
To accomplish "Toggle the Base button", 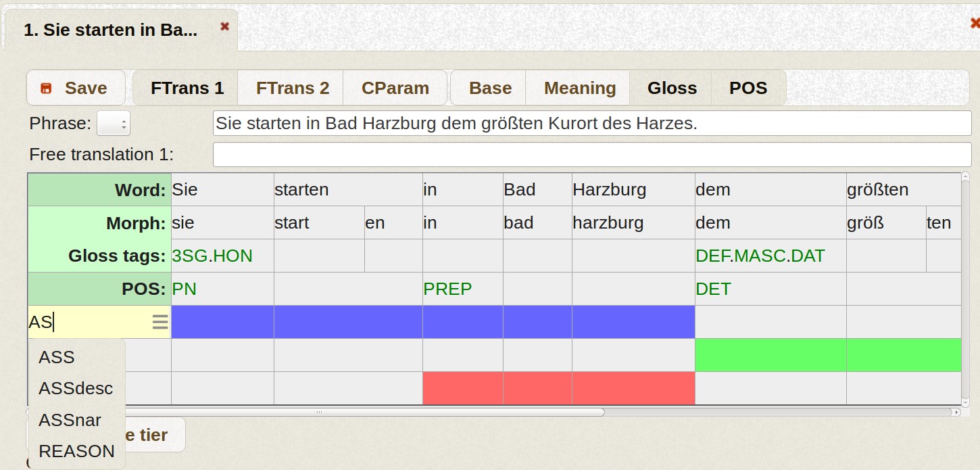I will coord(490,88).
